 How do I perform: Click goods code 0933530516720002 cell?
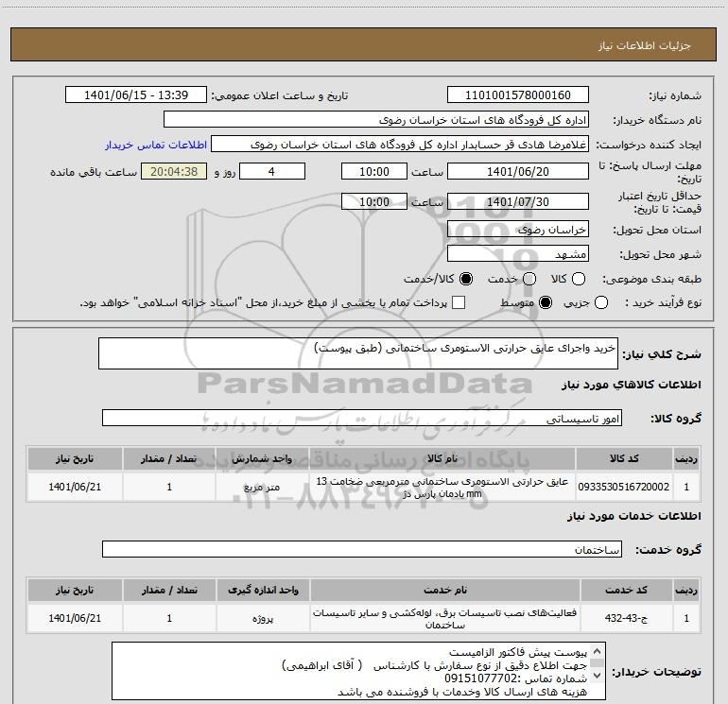click(624, 487)
